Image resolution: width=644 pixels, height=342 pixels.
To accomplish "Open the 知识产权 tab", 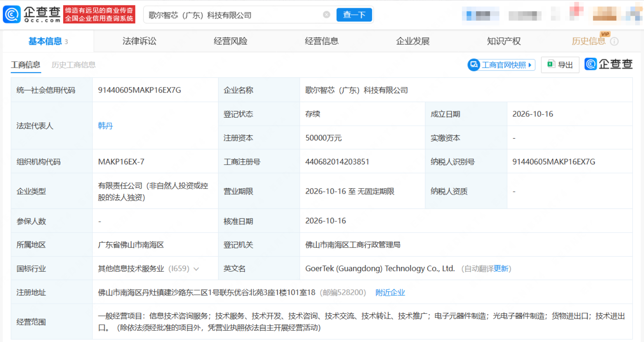I will click(x=504, y=41).
